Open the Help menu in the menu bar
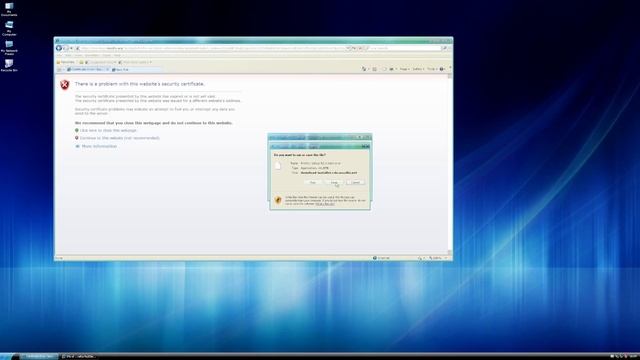 click(118, 56)
